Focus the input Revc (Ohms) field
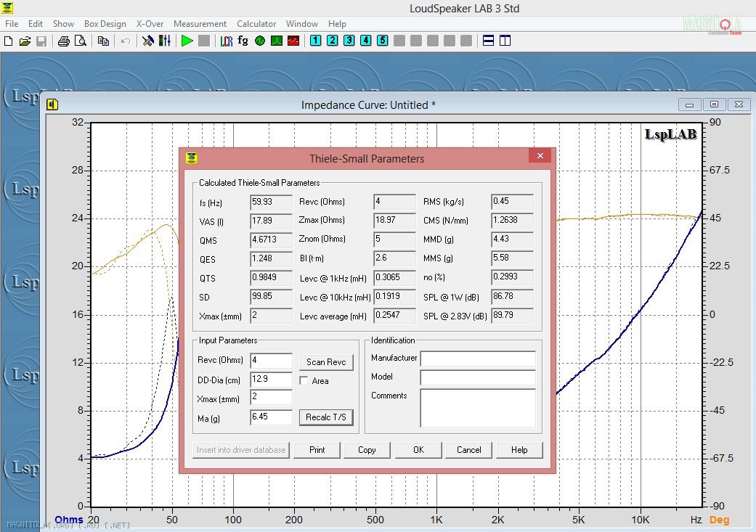Viewport: 756px width, 532px height. tap(271, 361)
